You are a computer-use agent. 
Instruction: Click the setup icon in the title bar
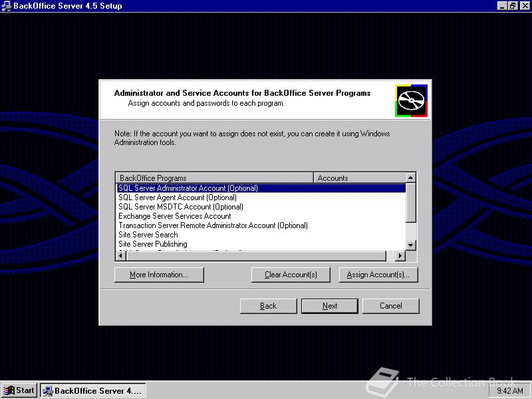click(x=6, y=6)
